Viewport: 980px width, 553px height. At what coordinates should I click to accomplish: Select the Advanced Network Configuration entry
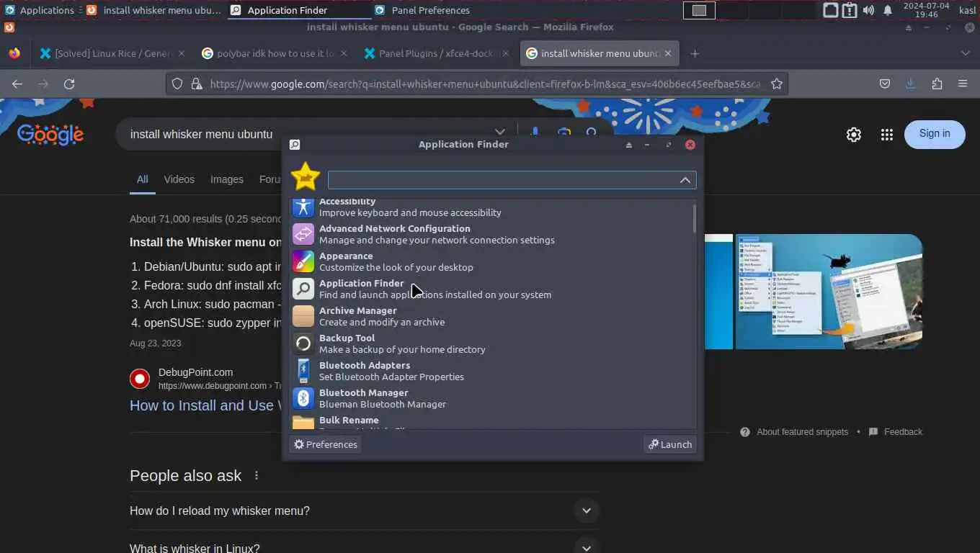point(493,234)
